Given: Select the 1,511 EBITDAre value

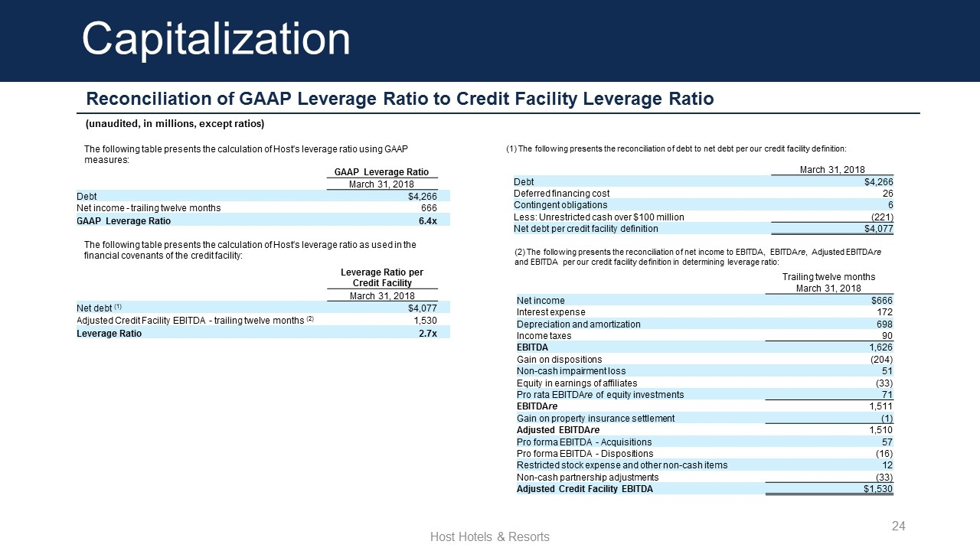Looking at the screenshot, I should pyautogui.click(x=881, y=406).
